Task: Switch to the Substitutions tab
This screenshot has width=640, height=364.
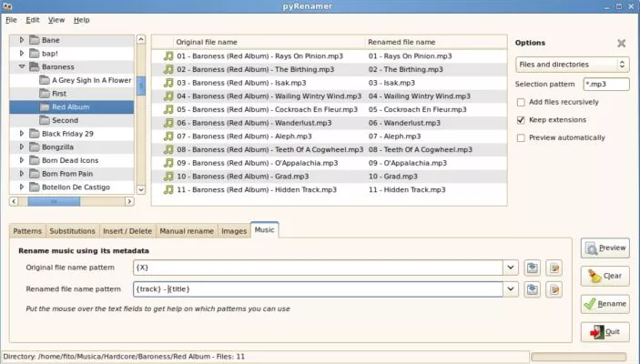Action: (x=72, y=231)
